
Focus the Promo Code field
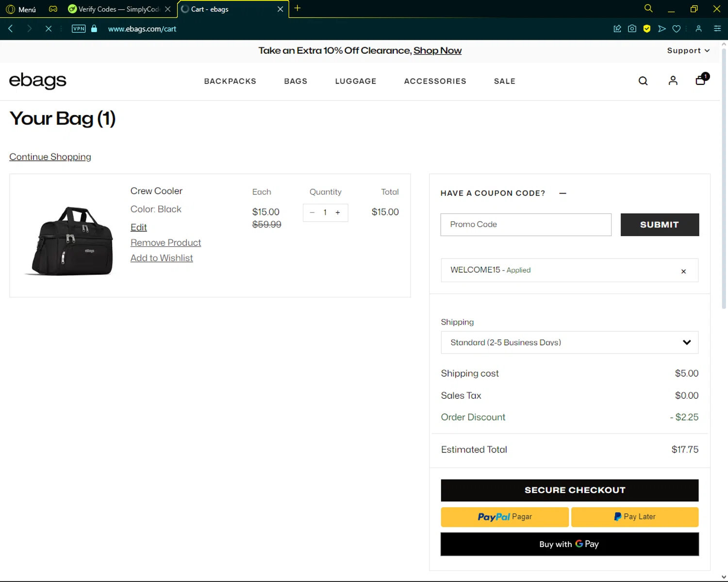[x=526, y=225]
